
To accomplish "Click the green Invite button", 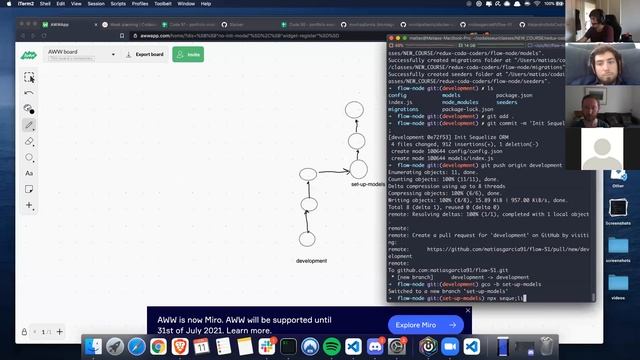I will [188, 54].
